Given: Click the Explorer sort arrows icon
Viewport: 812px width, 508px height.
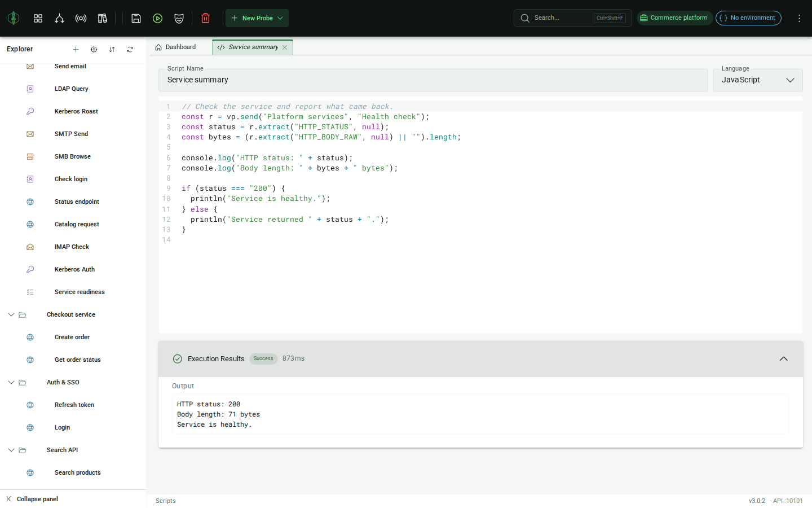Looking at the screenshot, I should pyautogui.click(x=112, y=49).
